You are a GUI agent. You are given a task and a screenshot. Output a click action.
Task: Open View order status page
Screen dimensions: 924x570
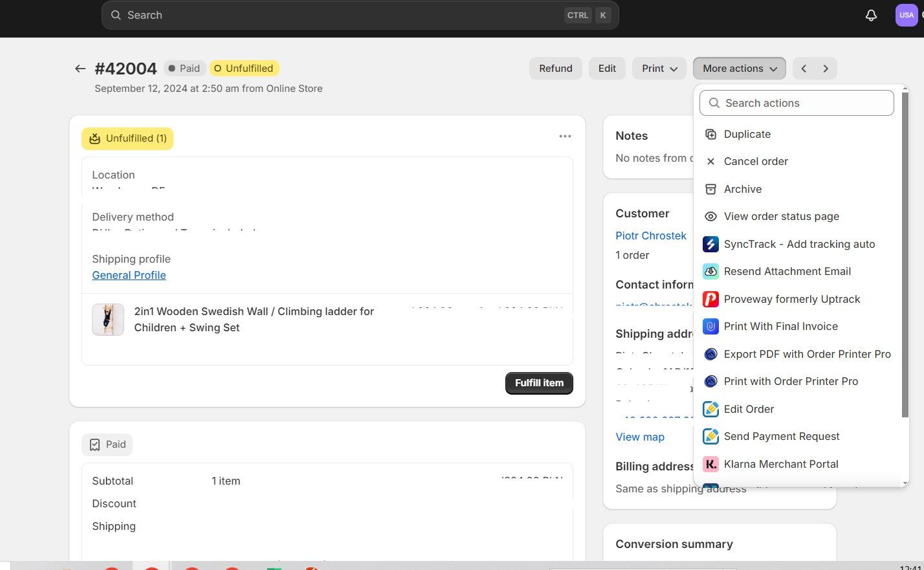[x=797, y=217]
